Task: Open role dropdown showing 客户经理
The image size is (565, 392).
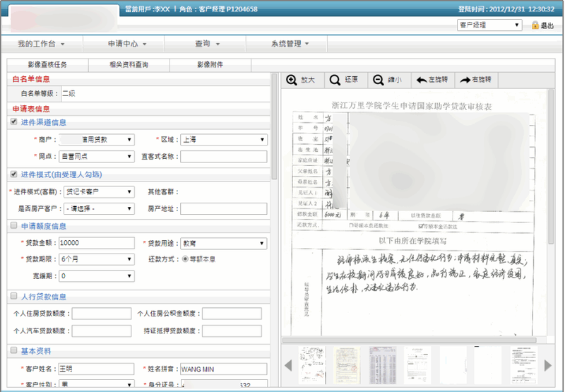Action: pyautogui.click(x=489, y=25)
